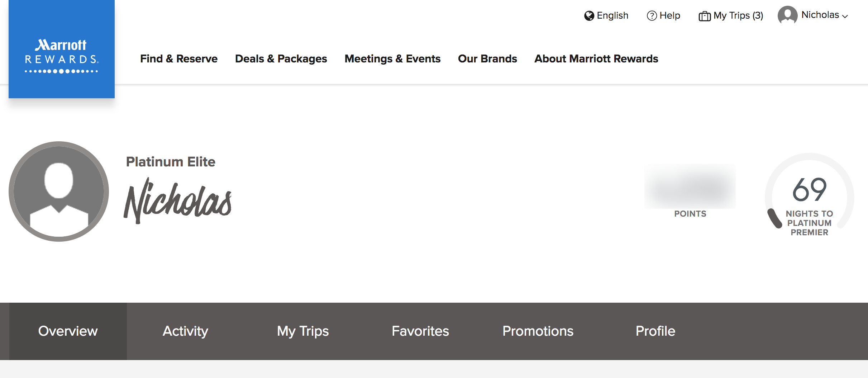This screenshot has height=378, width=868.
Task: Select the Overview tab
Action: (68, 331)
